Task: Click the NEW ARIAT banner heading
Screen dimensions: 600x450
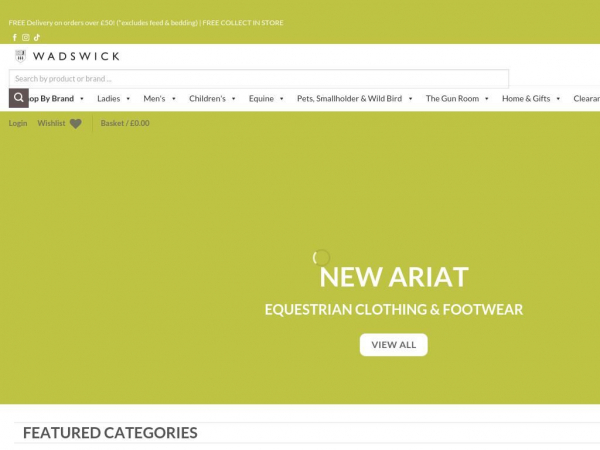Action: 394,277
